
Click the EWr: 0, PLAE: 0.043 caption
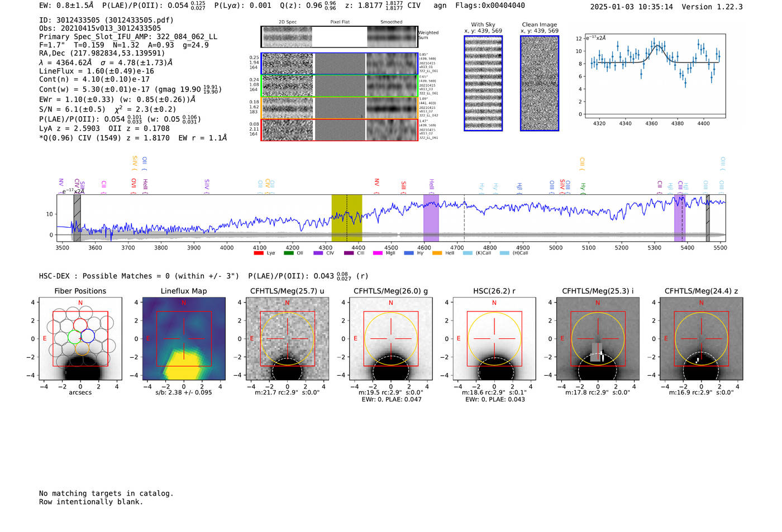(495, 400)
